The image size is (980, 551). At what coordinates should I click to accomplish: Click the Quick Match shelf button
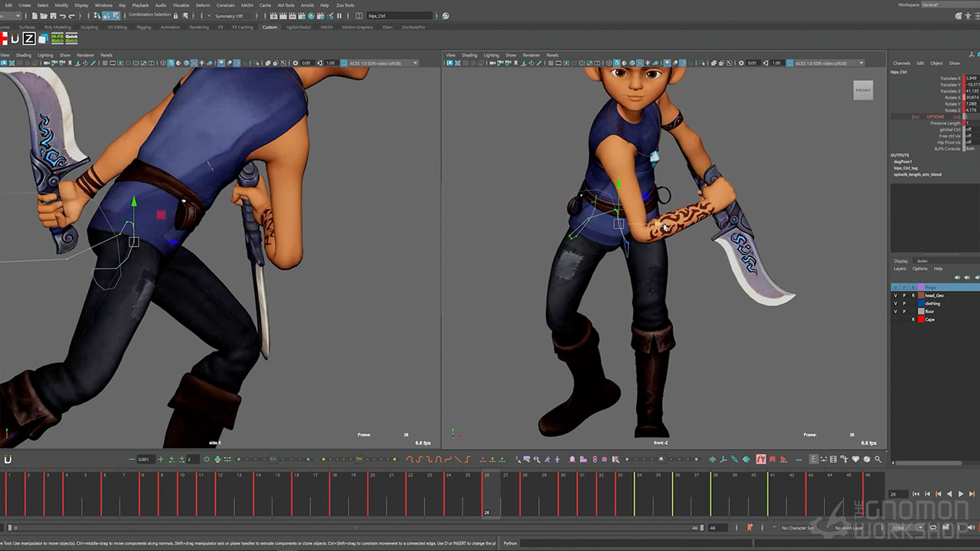[72, 38]
